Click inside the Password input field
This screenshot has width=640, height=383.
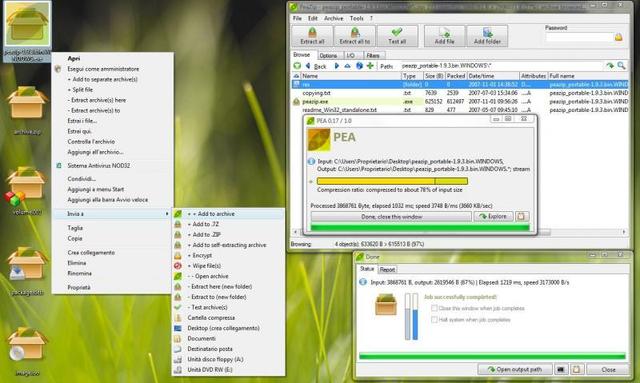point(579,37)
